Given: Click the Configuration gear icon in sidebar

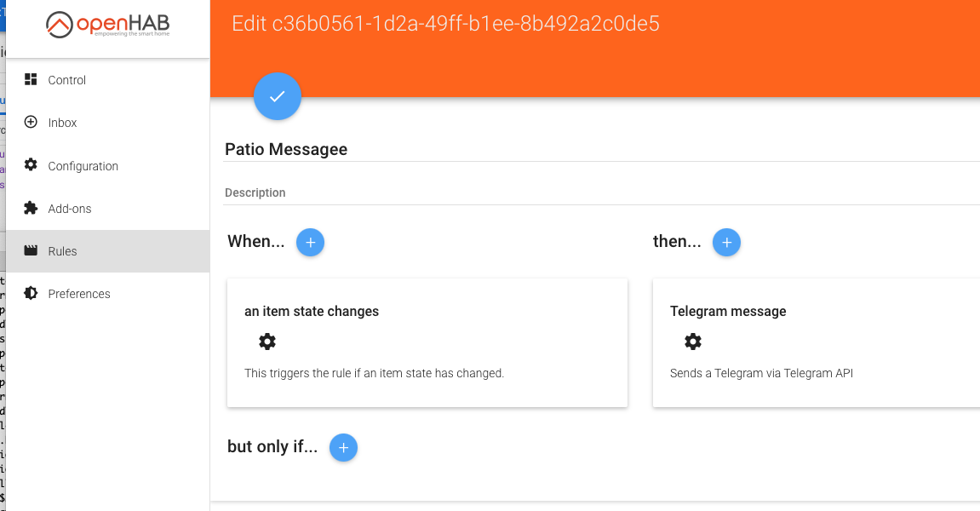Looking at the screenshot, I should [x=32, y=165].
